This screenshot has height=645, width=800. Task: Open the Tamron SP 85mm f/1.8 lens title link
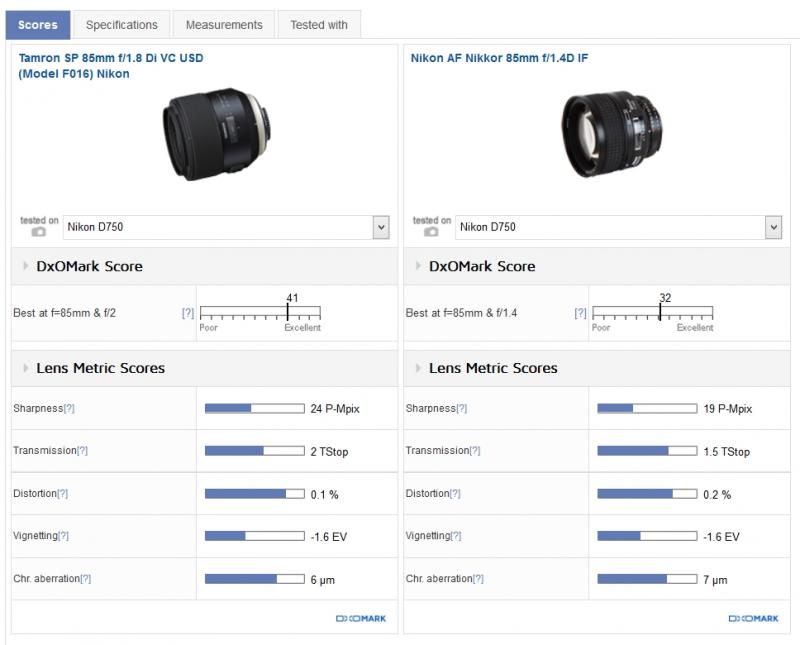111,66
